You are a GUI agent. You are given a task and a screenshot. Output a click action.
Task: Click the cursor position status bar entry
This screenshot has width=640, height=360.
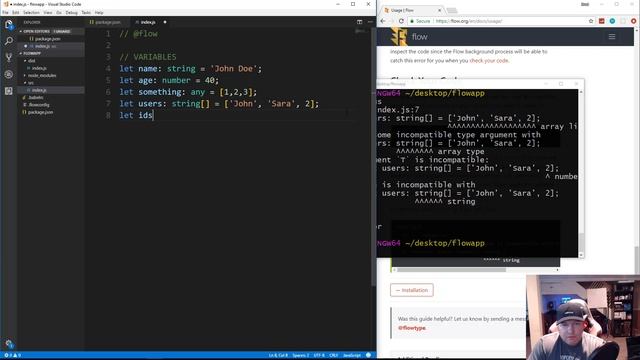[x=278, y=356]
